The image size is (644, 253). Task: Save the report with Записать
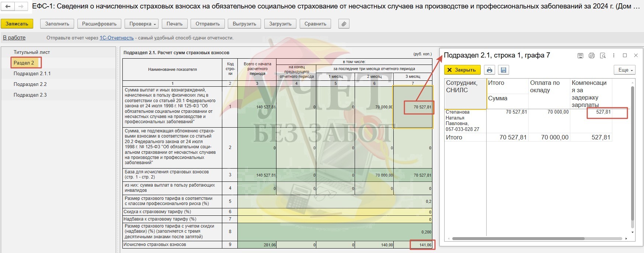coord(17,24)
